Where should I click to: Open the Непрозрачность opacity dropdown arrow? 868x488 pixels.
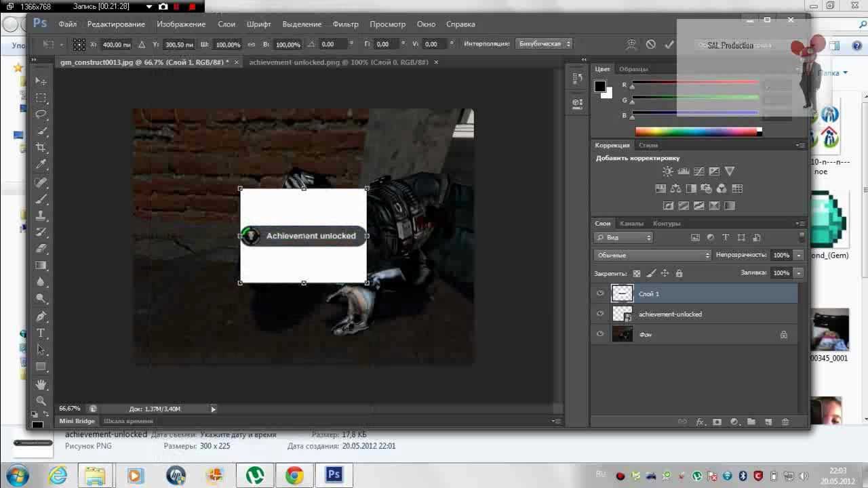click(x=799, y=255)
